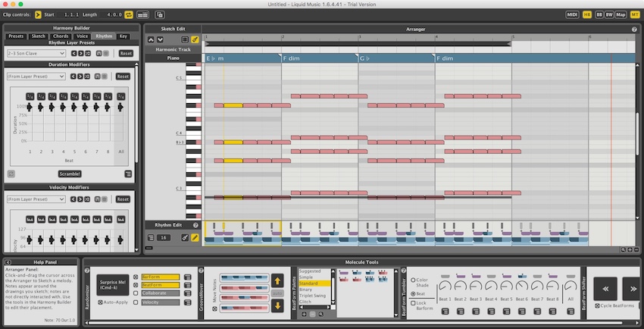The image size is (644, 329).
Task: Enable the Lock Barform checkbox
Action: (x=413, y=303)
